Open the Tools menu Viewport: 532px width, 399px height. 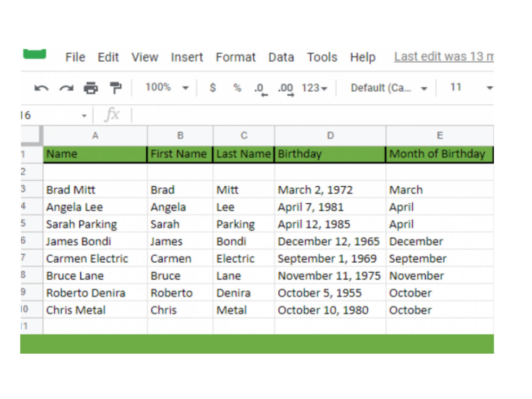[322, 57]
